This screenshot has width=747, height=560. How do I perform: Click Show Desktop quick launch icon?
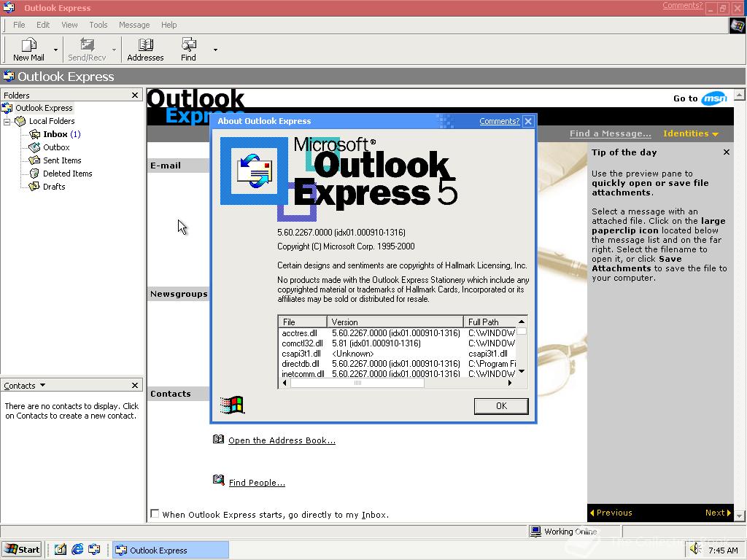(60, 550)
